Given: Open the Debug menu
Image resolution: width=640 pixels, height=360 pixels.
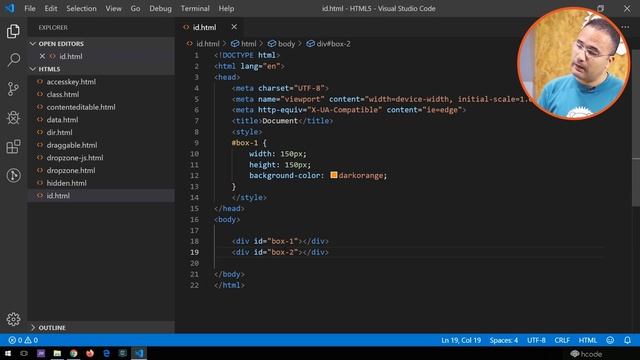Looking at the screenshot, I should tap(160, 8).
